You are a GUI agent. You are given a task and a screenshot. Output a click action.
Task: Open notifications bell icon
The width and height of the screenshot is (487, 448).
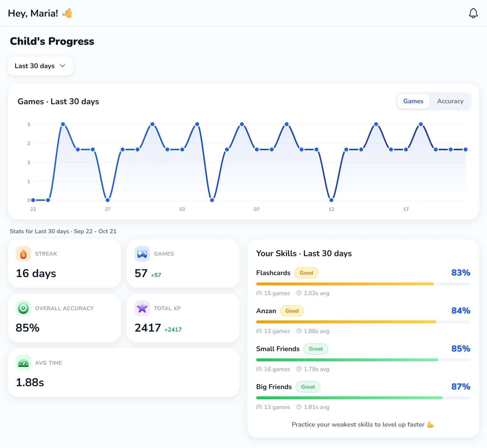click(473, 13)
